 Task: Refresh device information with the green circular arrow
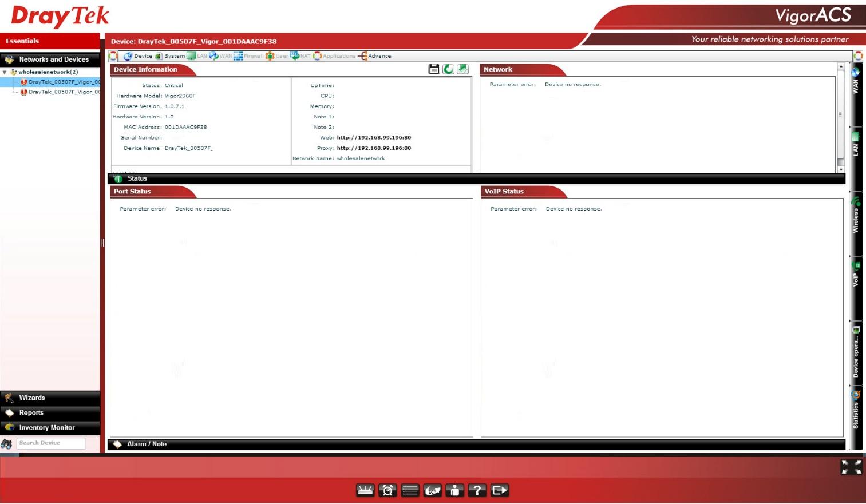coord(448,69)
